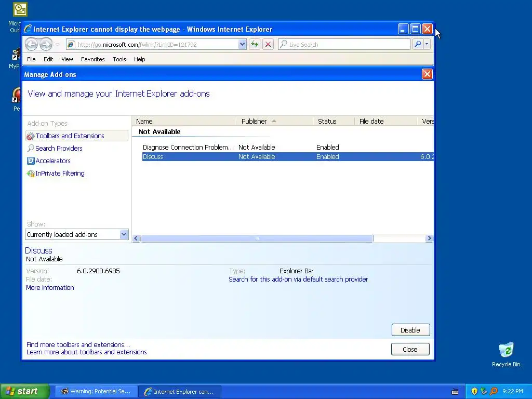Click the Disable button
Image resolution: width=532 pixels, height=399 pixels.
click(410, 330)
